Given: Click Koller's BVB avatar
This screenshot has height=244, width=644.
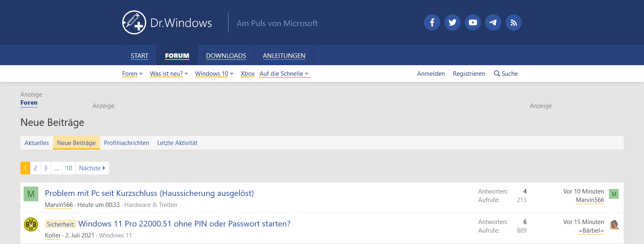Looking at the screenshot, I should pyautogui.click(x=31, y=224).
